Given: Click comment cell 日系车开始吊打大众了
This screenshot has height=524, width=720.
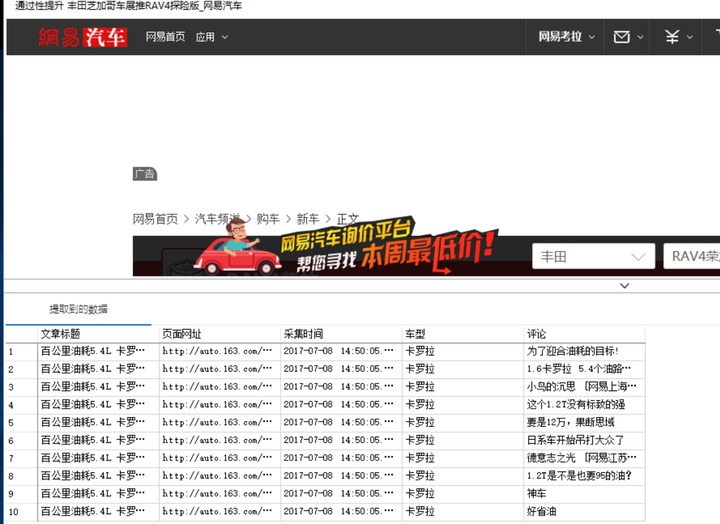Looking at the screenshot, I should (x=585, y=440).
